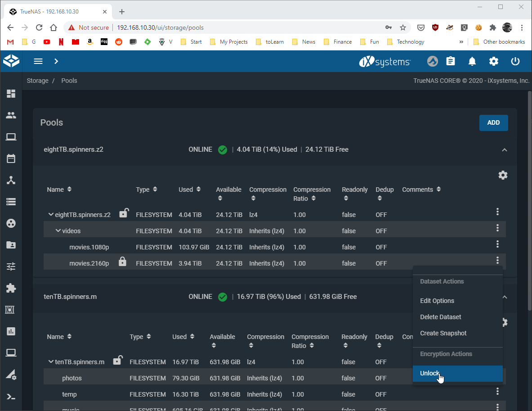This screenshot has height=411, width=532.
Task: Open actions menu for eightTB.spinners.z2 dataset
Action: (497, 212)
